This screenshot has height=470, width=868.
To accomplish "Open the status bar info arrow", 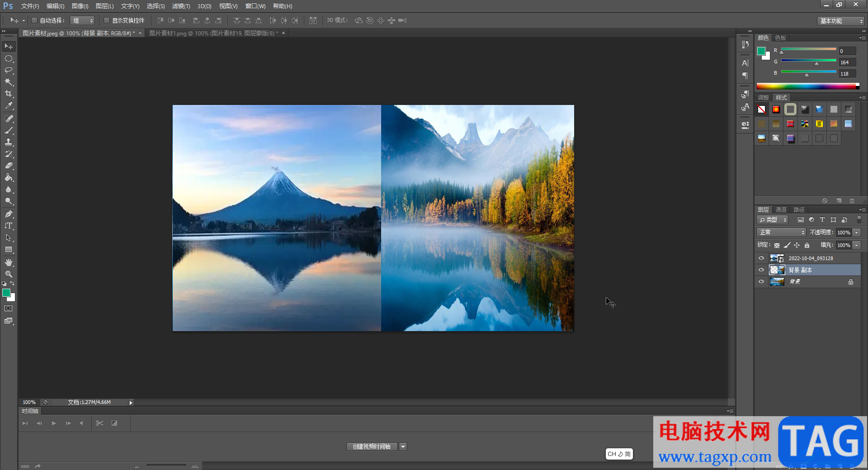I will (131, 403).
